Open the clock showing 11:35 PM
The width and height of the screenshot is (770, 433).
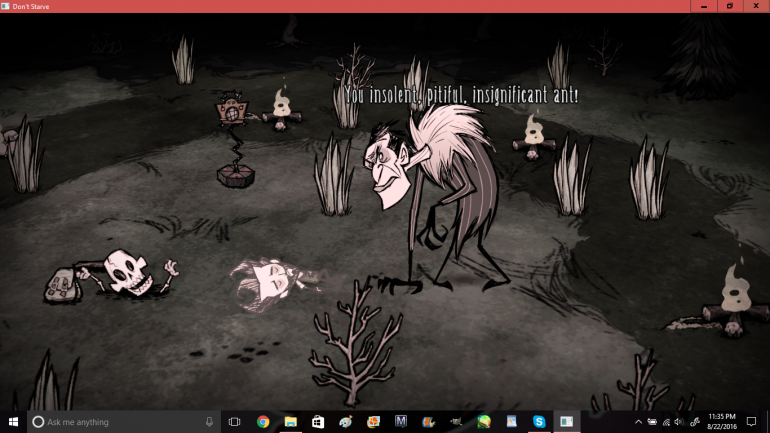pos(722,422)
